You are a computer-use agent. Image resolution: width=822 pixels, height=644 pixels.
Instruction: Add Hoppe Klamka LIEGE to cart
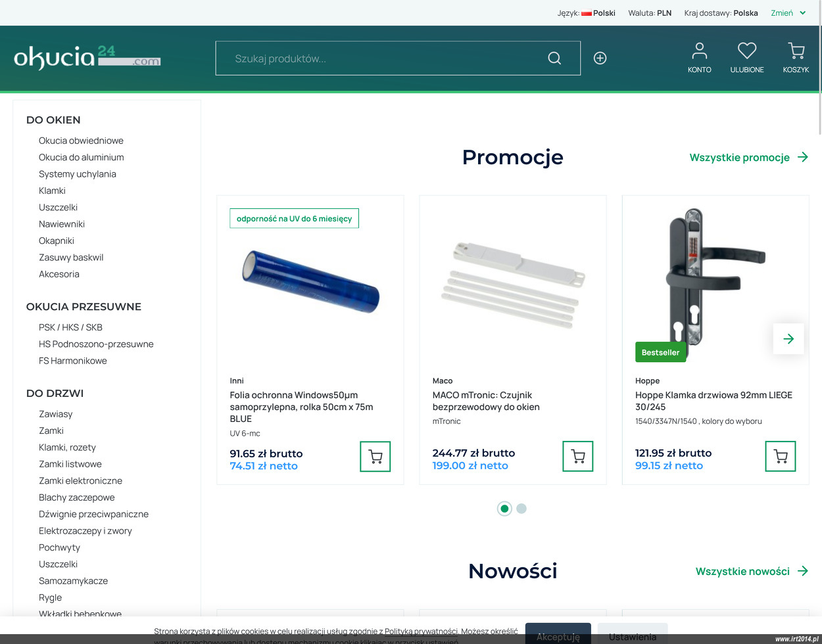point(781,456)
